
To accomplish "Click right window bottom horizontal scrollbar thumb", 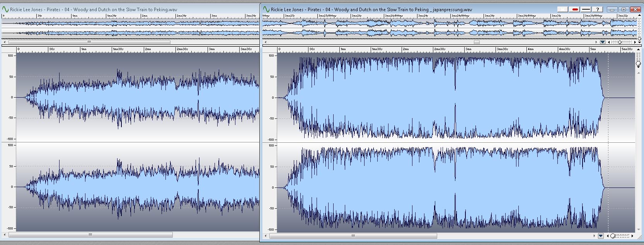I will [x=353, y=236].
